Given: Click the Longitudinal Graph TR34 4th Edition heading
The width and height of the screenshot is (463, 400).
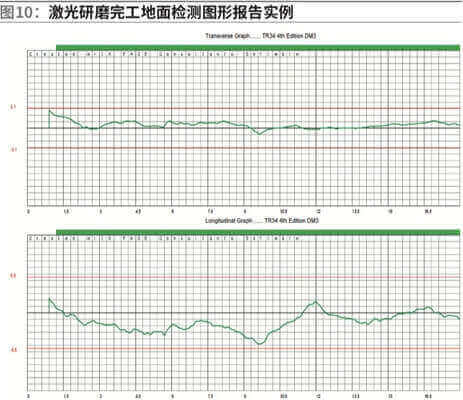Looking at the screenshot, I should coord(262,220).
